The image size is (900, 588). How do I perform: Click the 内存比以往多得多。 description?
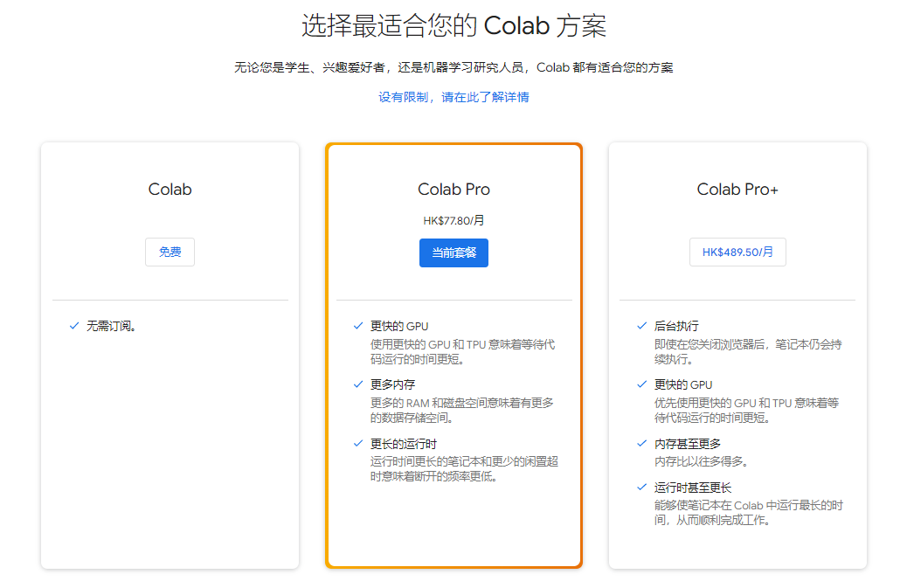pos(701,461)
